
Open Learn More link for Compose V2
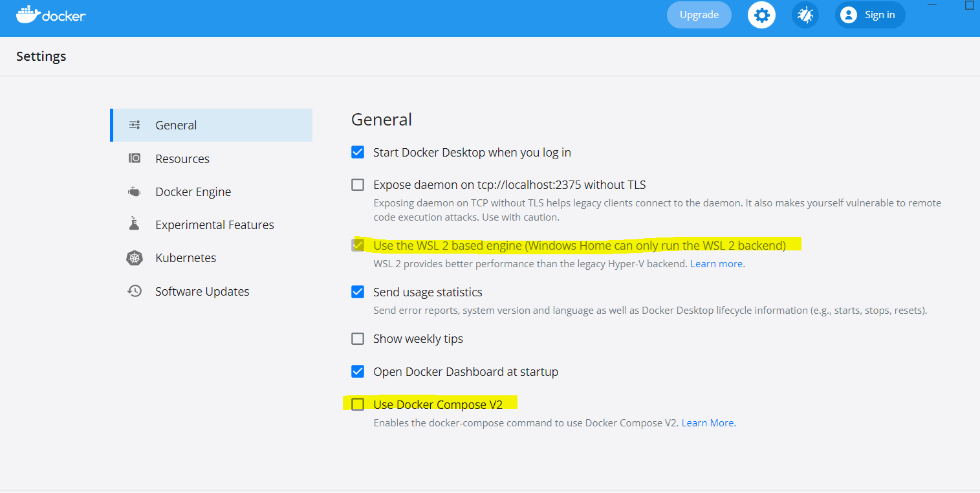click(x=708, y=423)
